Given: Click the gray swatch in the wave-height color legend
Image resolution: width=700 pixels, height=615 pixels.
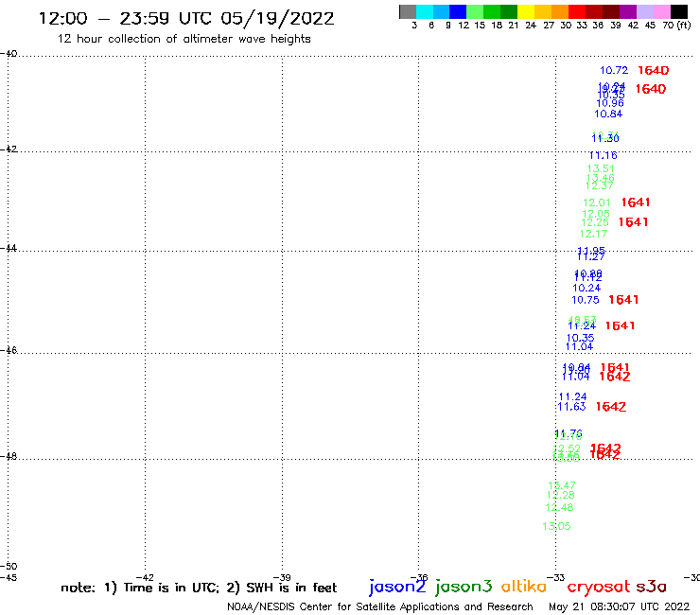Looking at the screenshot, I should pos(408,11).
